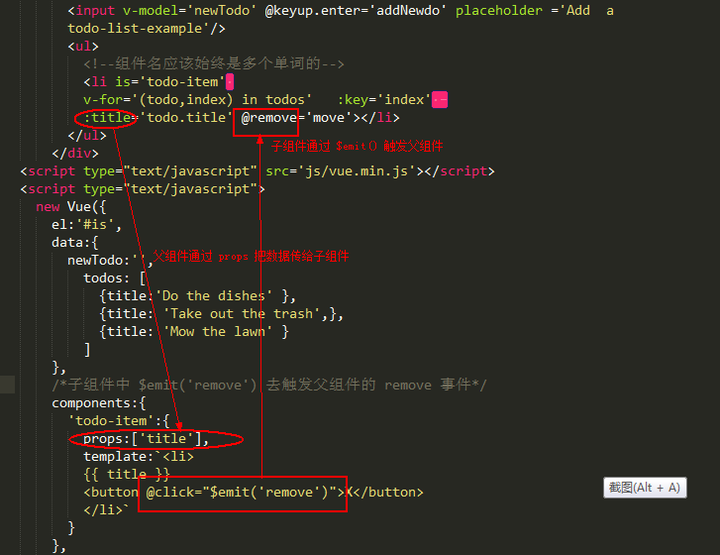Click is='todo-item' on the li tag

point(170,82)
